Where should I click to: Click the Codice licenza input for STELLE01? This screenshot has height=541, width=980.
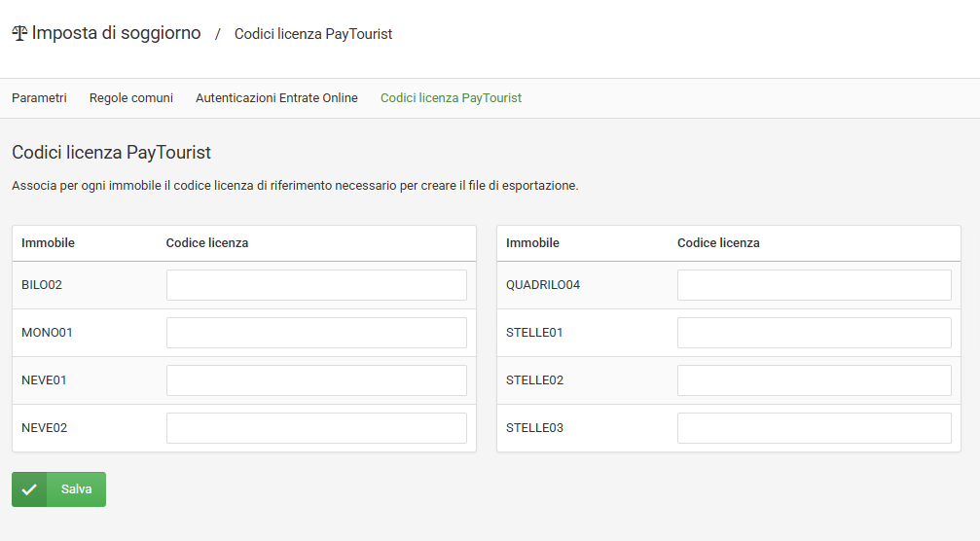[815, 333]
